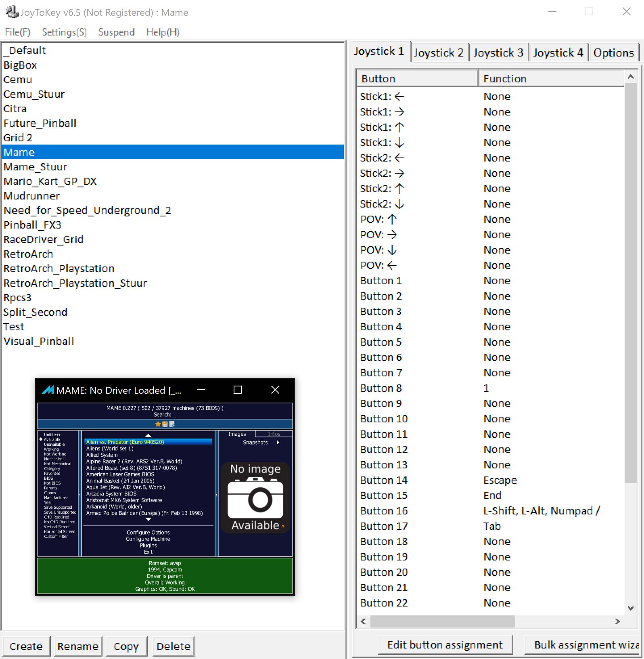Open the Options tab
The width and height of the screenshot is (644, 659).
pyautogui.click(x=614, y=52)
